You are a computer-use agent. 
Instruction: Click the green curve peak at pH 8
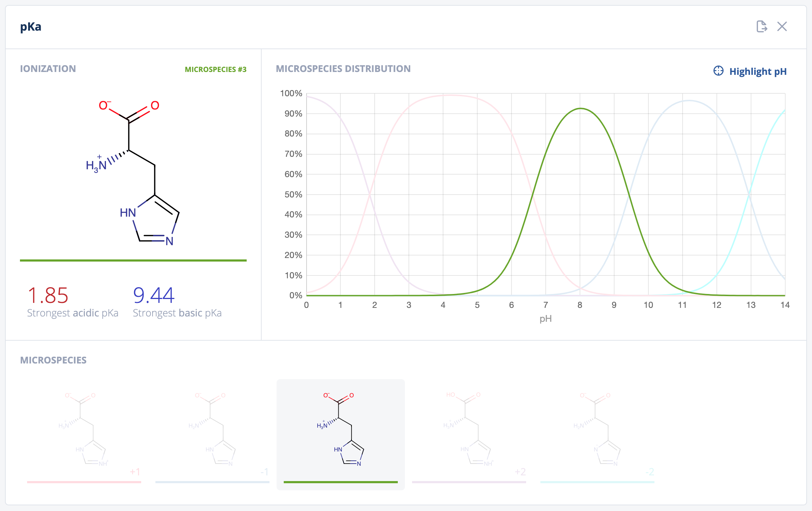coord(580,108)
